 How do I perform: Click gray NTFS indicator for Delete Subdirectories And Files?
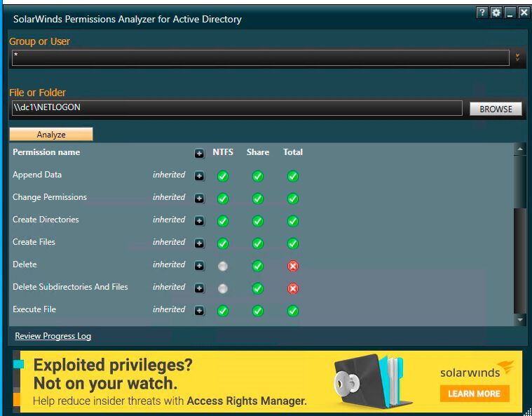pos(223,288)
